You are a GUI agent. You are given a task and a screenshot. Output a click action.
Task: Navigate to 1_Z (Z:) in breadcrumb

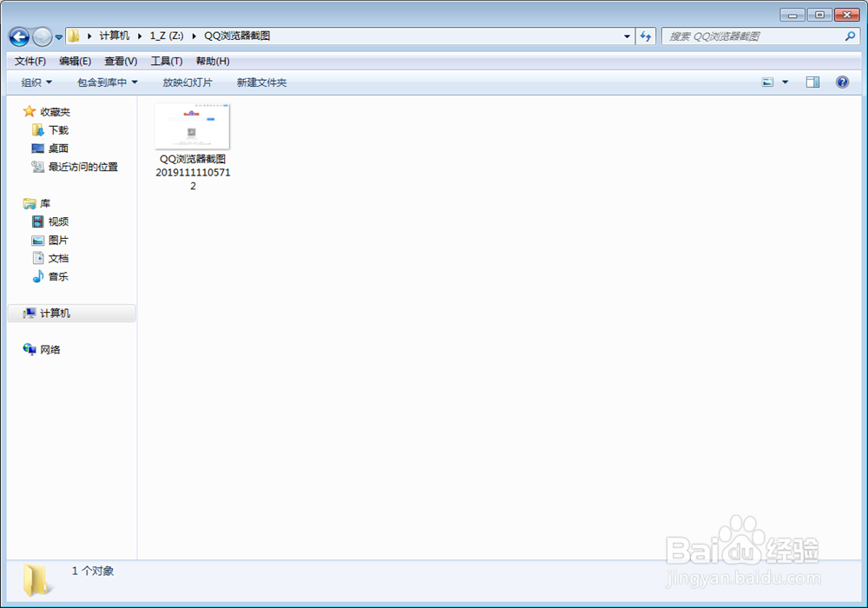(x=167, y=36)
